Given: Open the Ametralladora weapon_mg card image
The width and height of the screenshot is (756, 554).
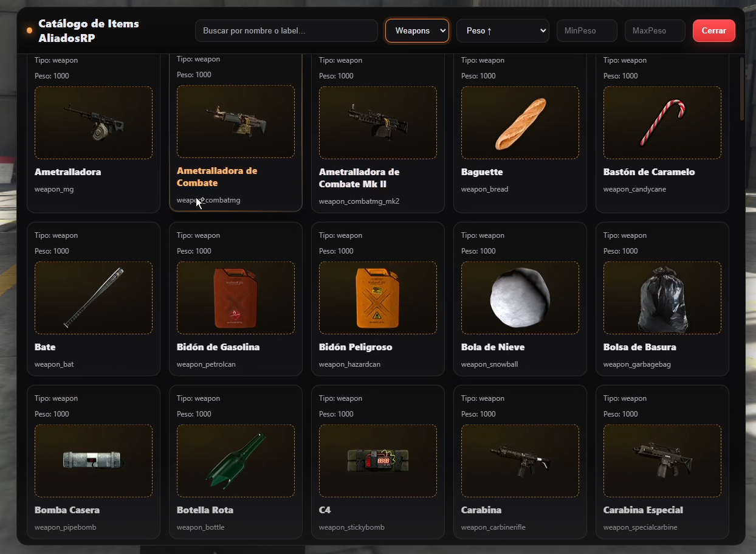Looking at the screenshot, I should [x=94, y=123].
